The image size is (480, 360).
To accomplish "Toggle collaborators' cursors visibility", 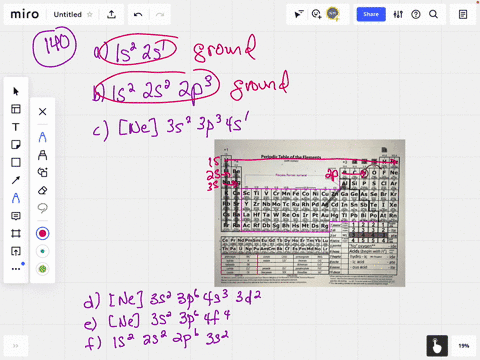I will click(299, 14).
